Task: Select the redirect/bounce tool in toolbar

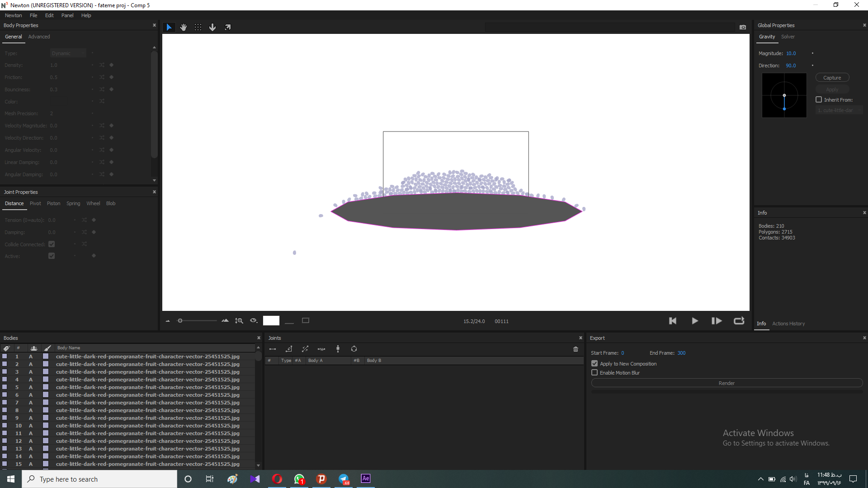Action: [x=227, y=26]
